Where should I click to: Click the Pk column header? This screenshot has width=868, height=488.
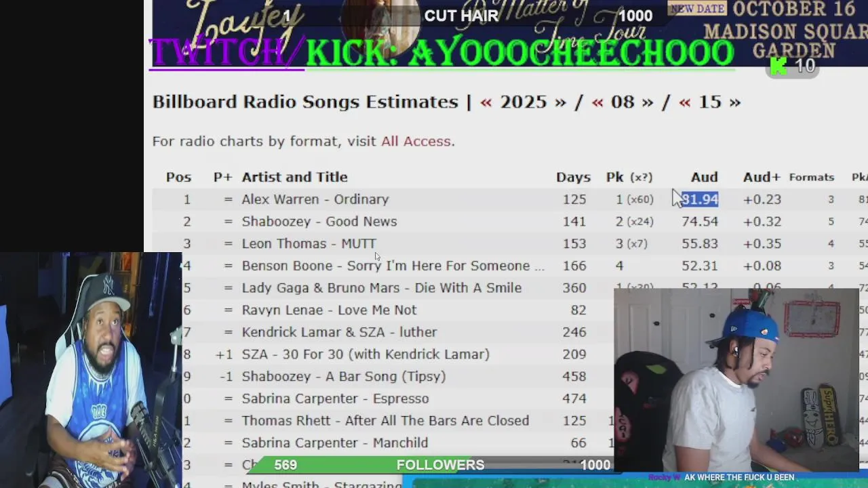(x=614, y=177)
